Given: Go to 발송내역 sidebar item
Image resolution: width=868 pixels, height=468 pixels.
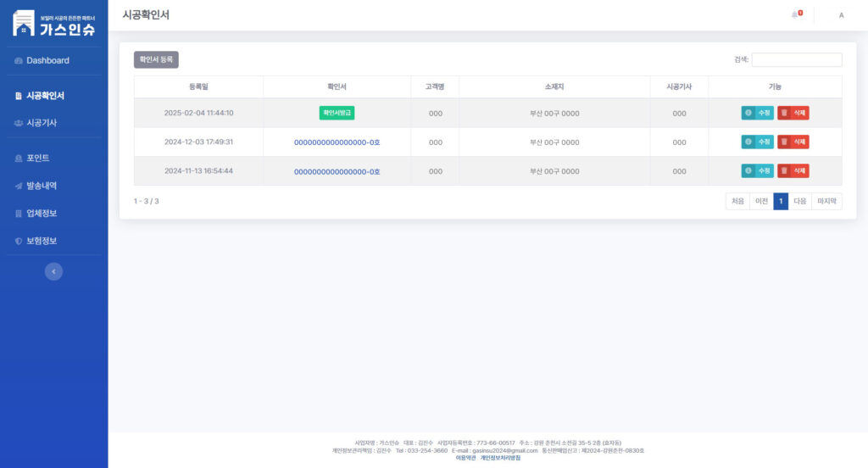Looking at the screenshot, I should pyautogui.click(x=42, y=186).
